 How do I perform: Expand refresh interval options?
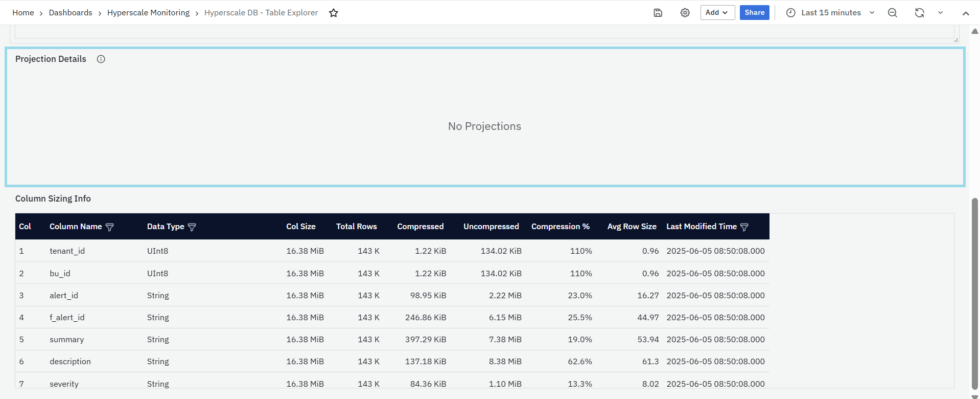[x=940, y=13]
